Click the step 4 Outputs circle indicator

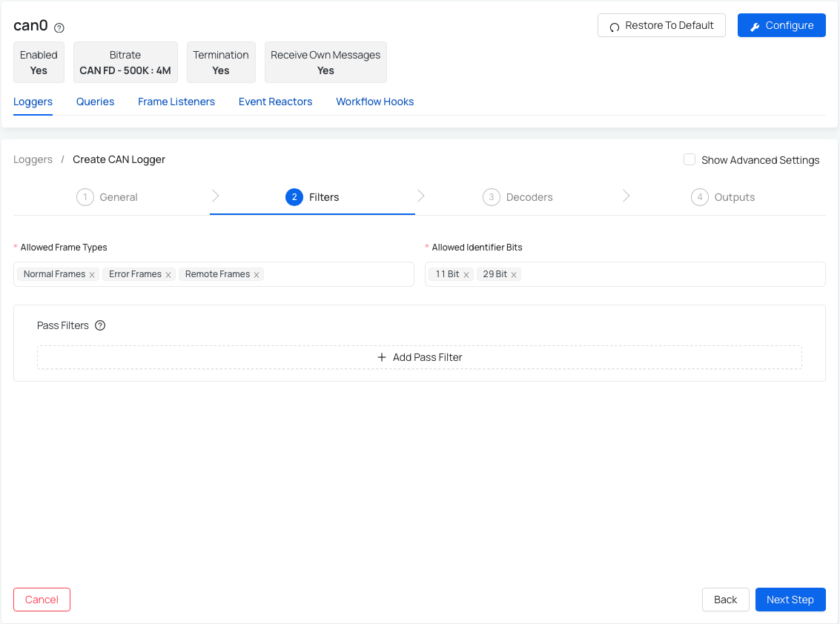click(x=700, y=197)
